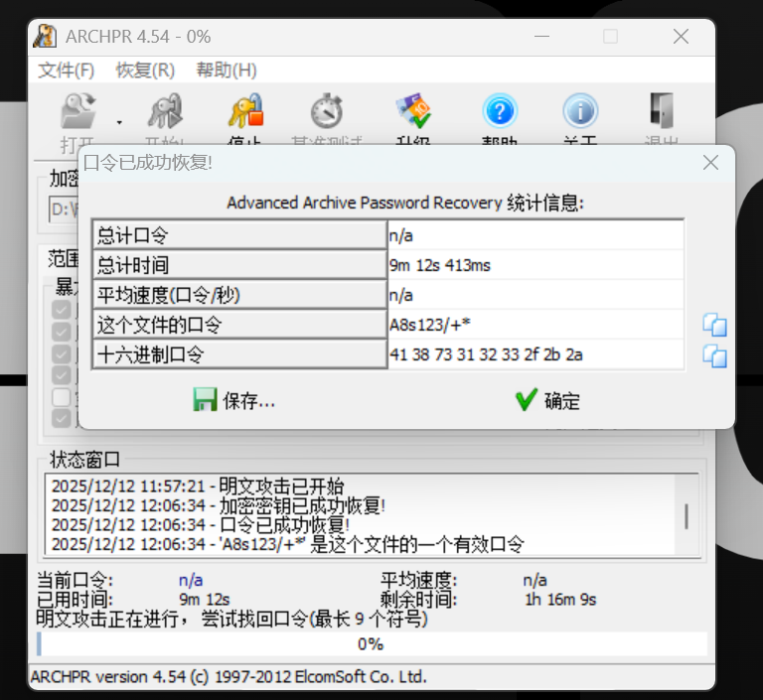Click log line 是这个文件的一个有效口令

tap(288, 544)
